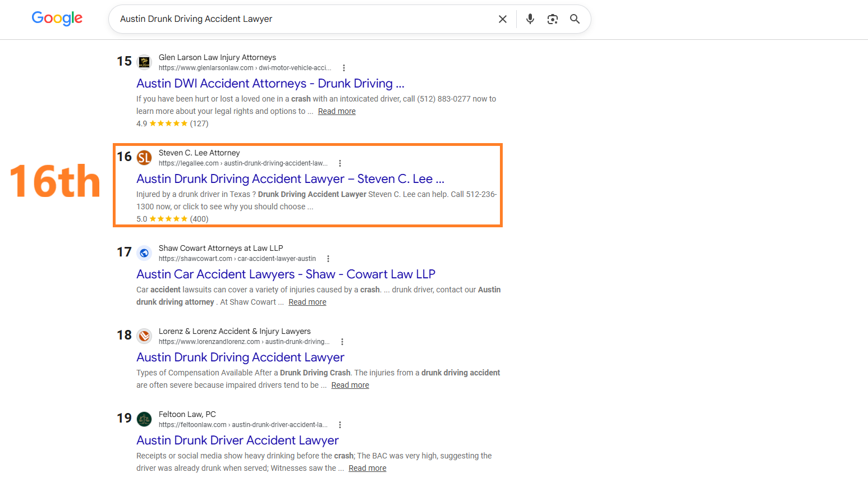Screen dimensions: 868x477
Task: Open the three-dot menu for the Glen Larson result
Action: pos(344,68)
